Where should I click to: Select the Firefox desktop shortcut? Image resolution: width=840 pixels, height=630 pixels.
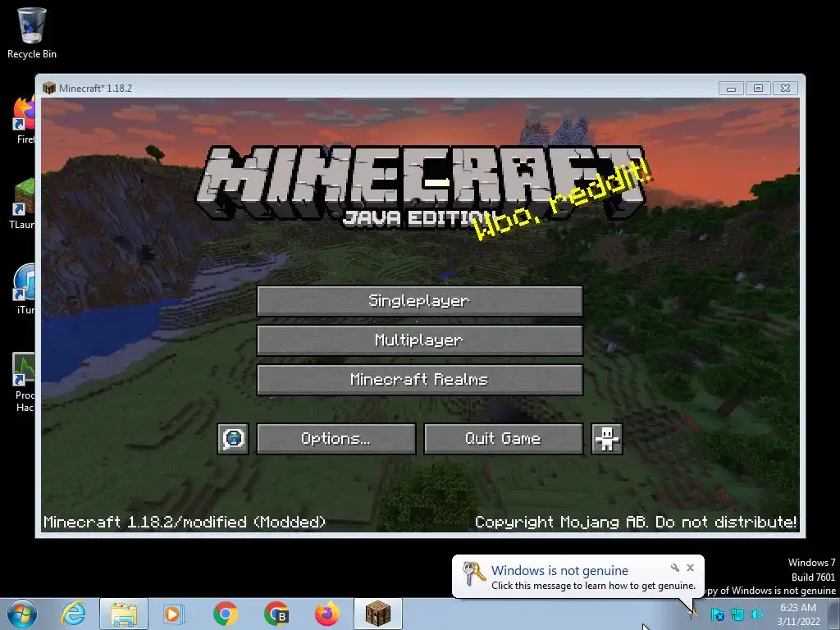pos(25,120)
